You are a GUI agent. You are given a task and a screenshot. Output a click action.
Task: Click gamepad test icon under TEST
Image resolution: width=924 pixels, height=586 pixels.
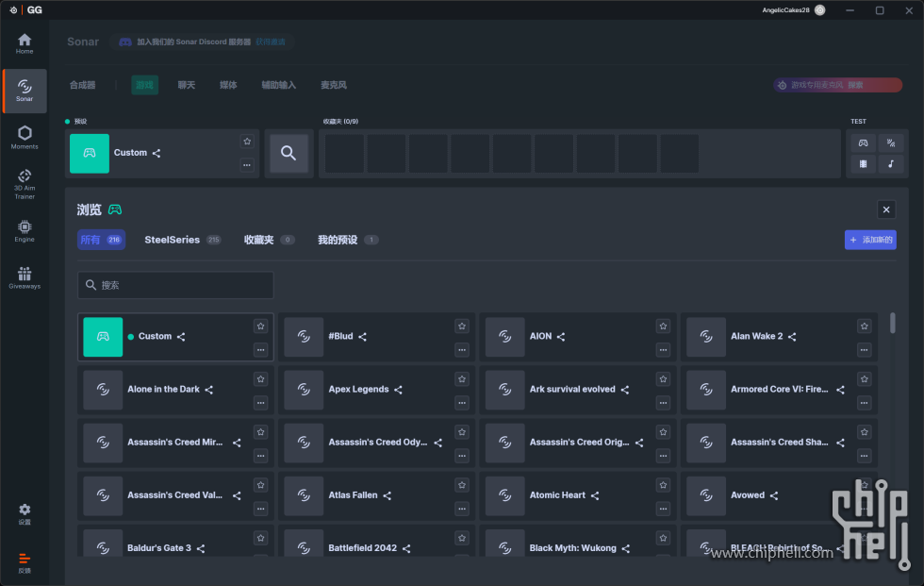coord(863,142)
